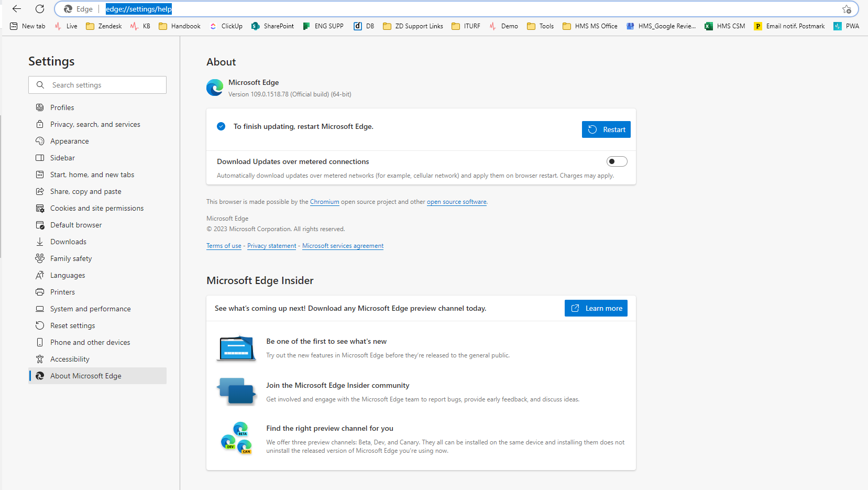Open the ClickUp bookmark

point(226,26)
